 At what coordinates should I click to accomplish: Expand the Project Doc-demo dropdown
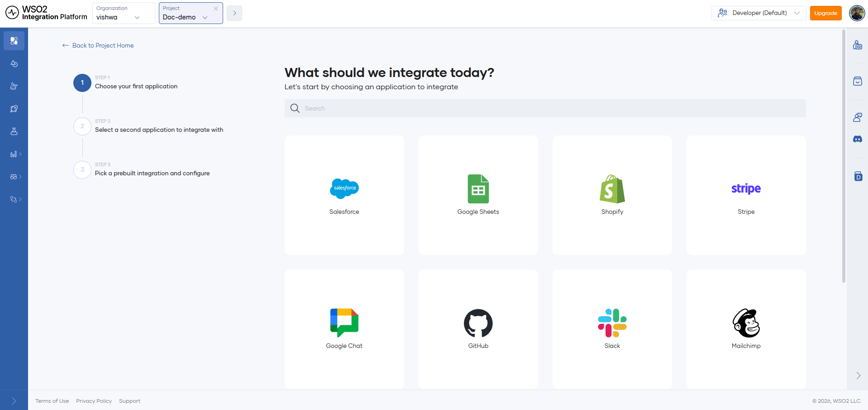[x=191, y=13]
